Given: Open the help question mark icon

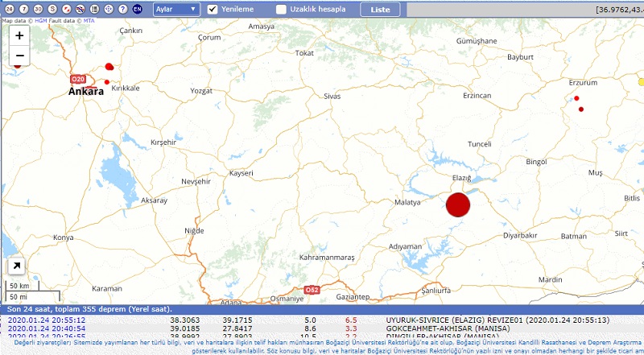Looking at the screenshot, I should coord(121,9).
